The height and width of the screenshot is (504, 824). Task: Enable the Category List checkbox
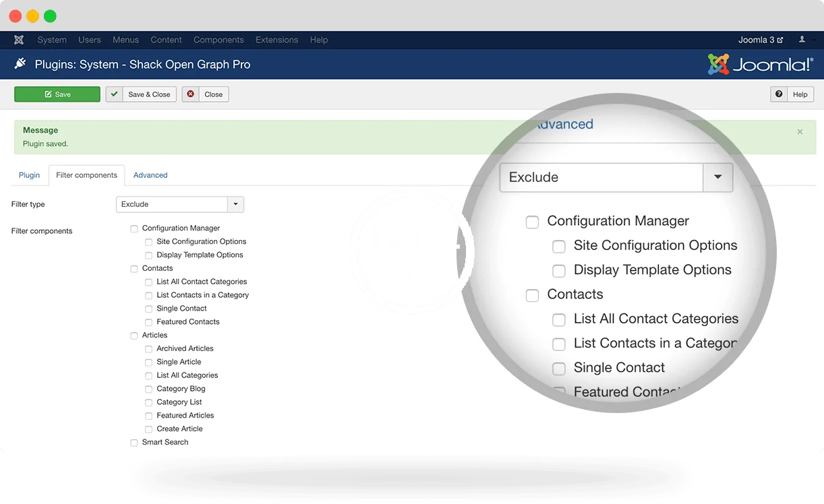point(149,403)
